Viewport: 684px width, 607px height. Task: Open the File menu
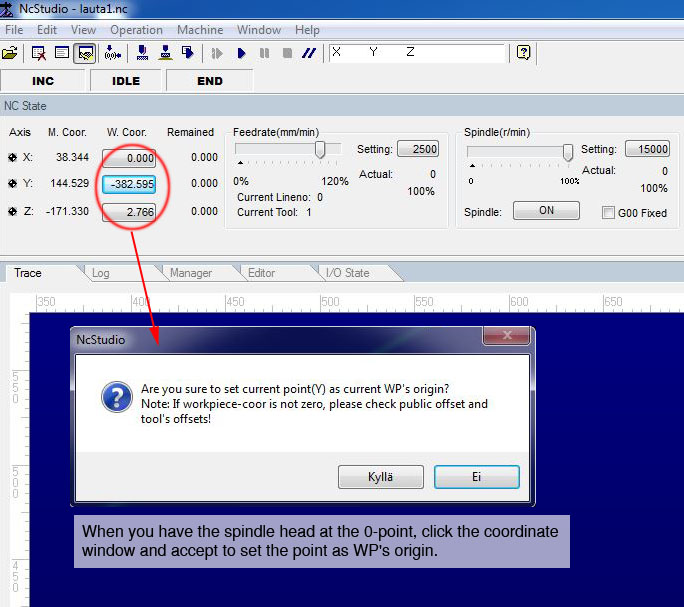click(14, 30)
